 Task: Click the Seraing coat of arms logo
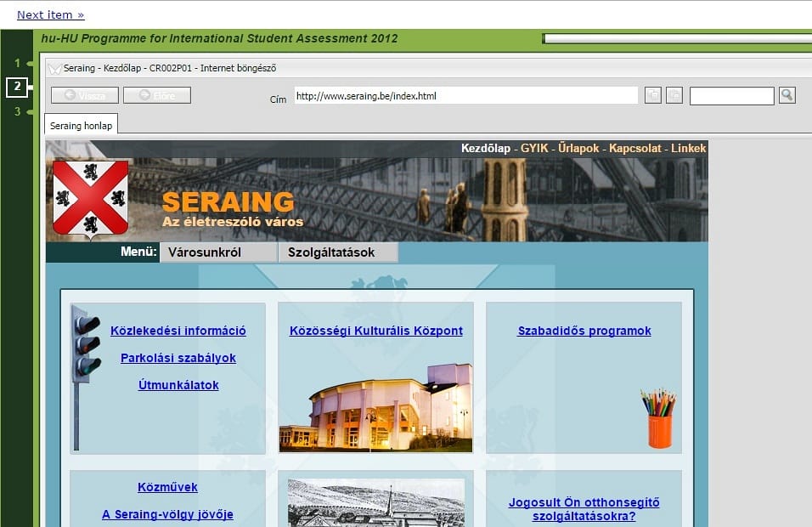pyautogui.click(x=91, y=200)
